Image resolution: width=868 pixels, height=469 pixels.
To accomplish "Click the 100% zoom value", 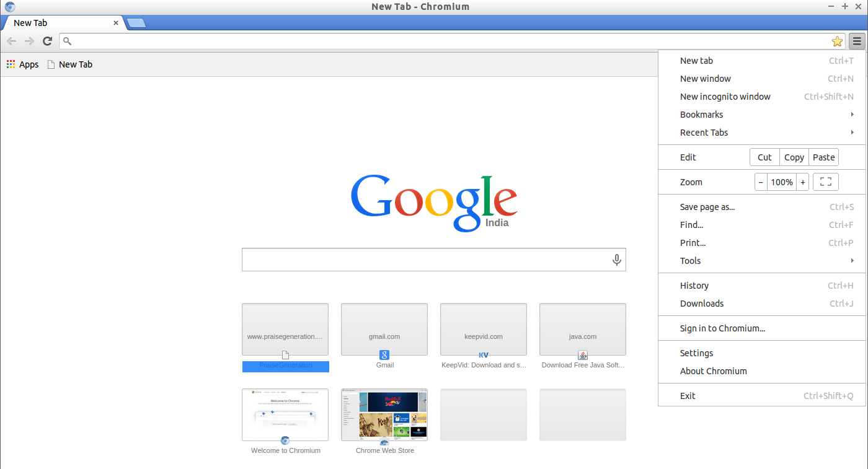I will point(782,182).
